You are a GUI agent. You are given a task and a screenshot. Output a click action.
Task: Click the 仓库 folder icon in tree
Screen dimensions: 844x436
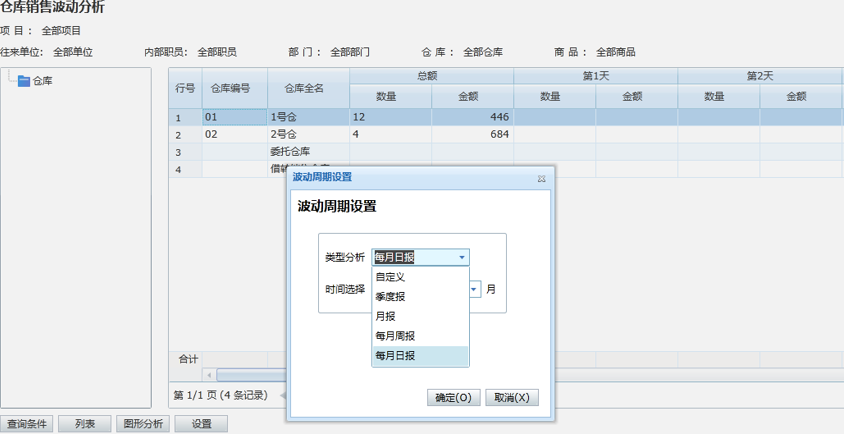click(x=24, y=81)
